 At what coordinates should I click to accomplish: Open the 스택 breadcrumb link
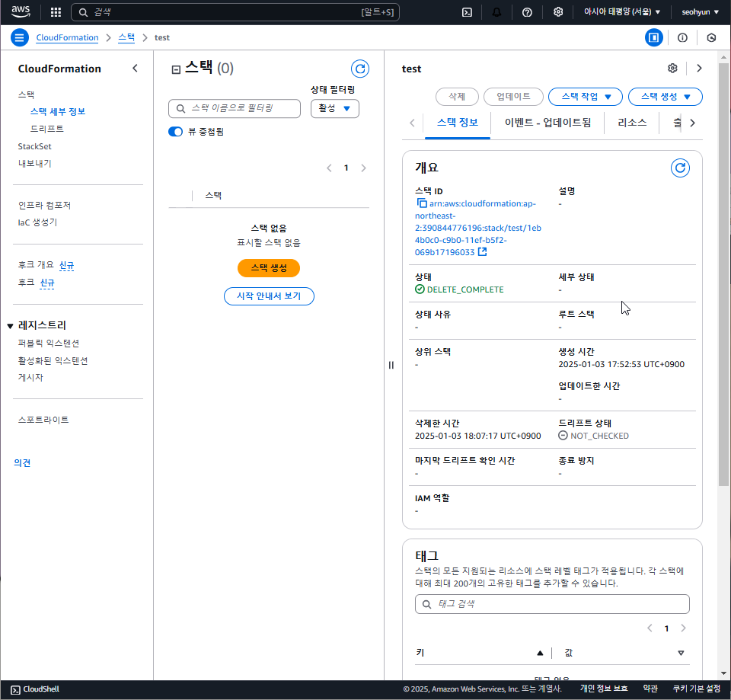click(x=126, y=38)
